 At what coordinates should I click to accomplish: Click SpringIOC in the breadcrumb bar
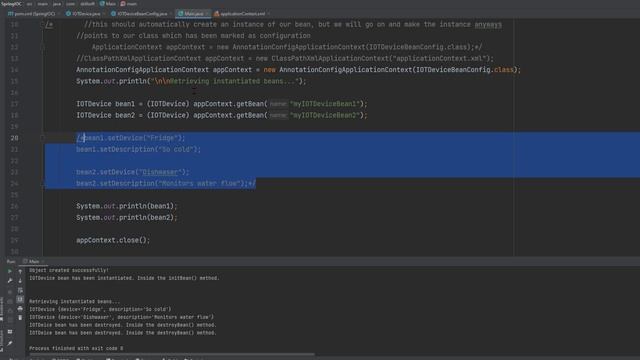click(11, 4)
